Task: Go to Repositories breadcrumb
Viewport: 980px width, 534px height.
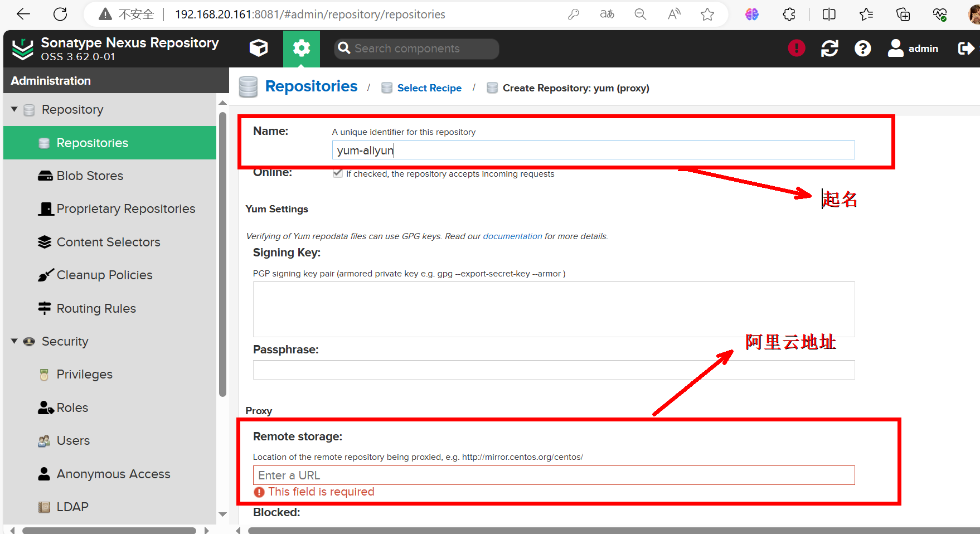Action: pos(311,86)
